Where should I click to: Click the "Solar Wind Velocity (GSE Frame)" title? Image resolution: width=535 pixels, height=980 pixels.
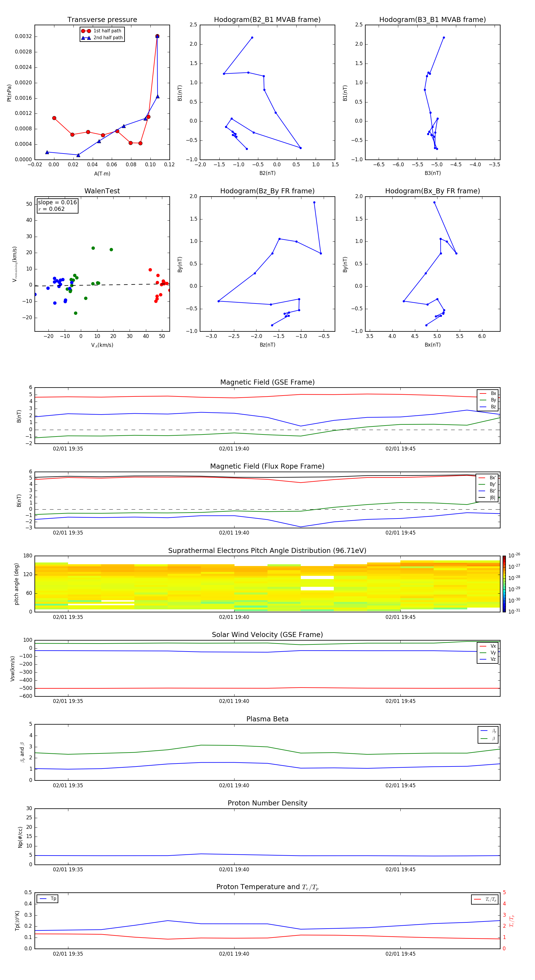pos(267,635)
